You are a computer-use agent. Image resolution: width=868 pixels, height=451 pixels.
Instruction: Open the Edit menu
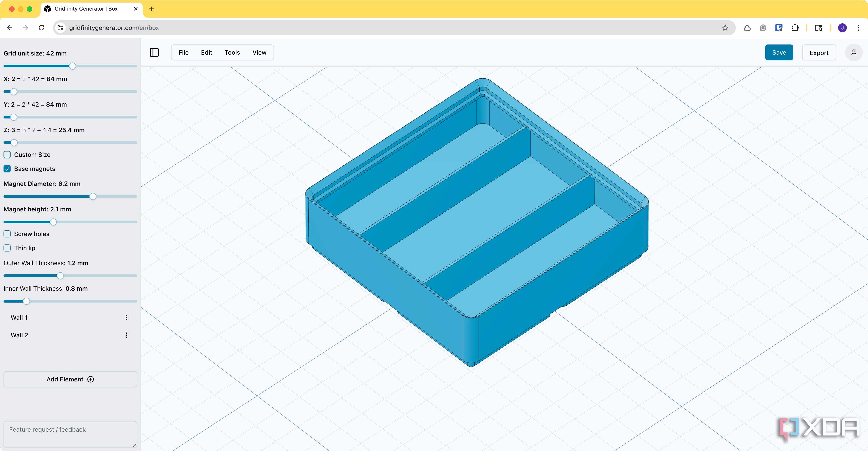tap(207, 52)
